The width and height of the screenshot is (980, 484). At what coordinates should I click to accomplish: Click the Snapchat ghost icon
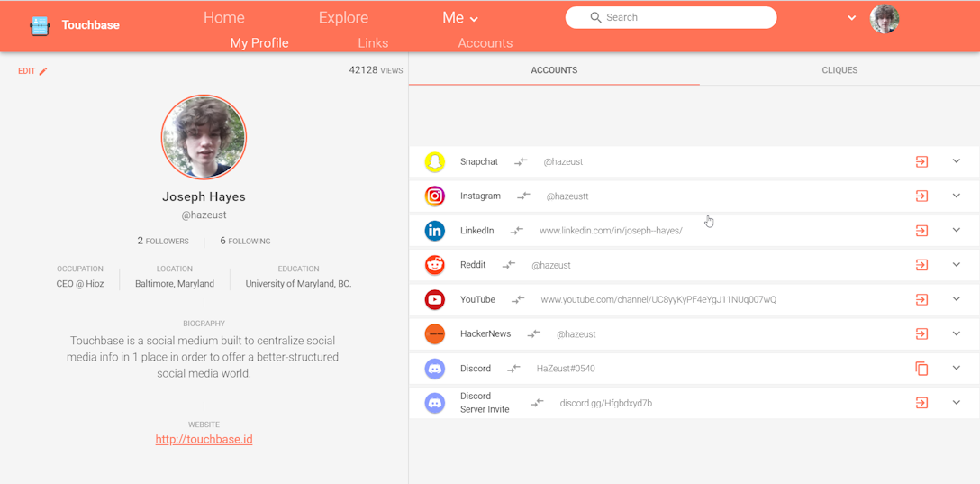tap(435, 162)
